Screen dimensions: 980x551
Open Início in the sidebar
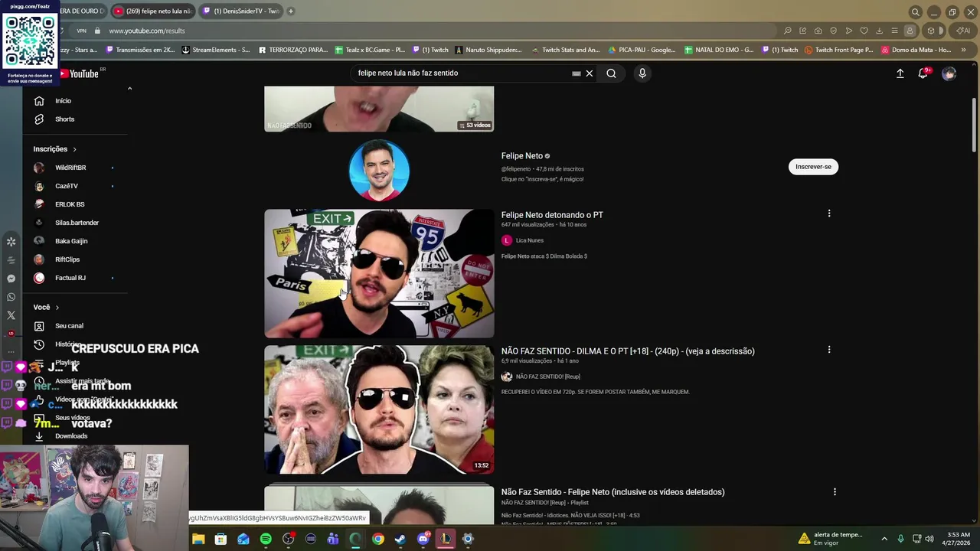click(x=63, y=101)
